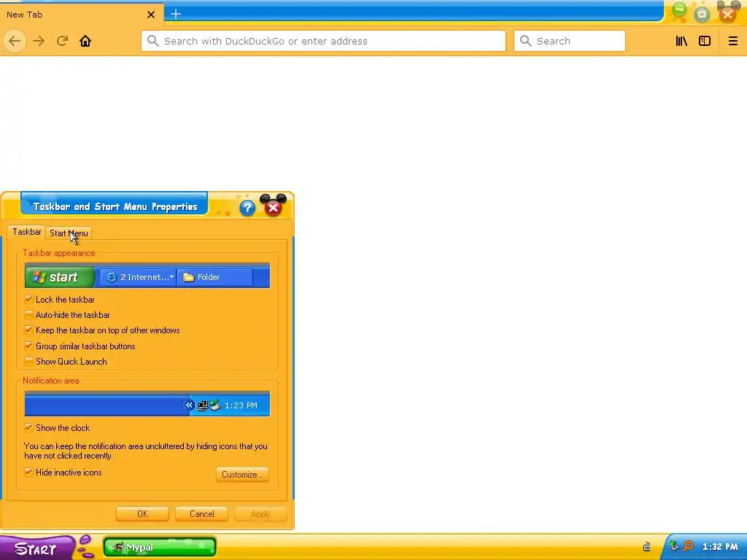Open the Customize... notification settings
Screen dimensions: 747x560
(242, 474)
